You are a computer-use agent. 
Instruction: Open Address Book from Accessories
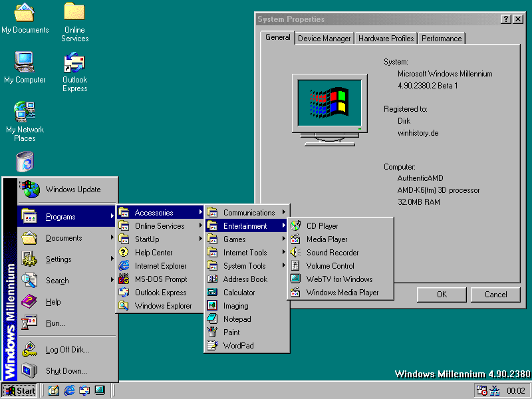(247, 279)
